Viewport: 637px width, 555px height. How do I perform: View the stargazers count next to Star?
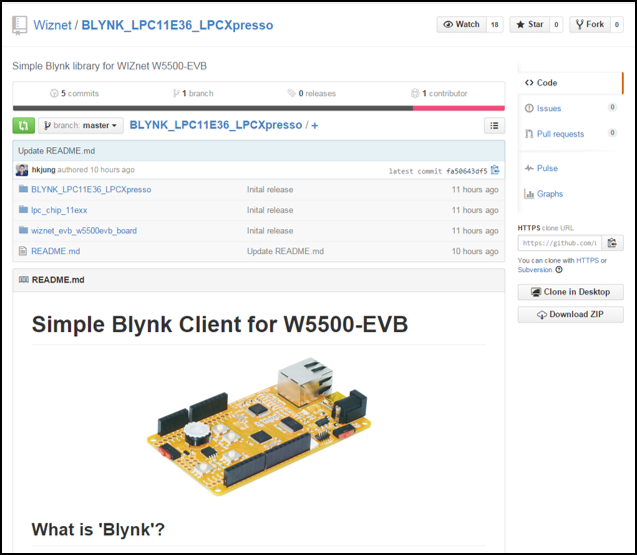coord(556,24)
